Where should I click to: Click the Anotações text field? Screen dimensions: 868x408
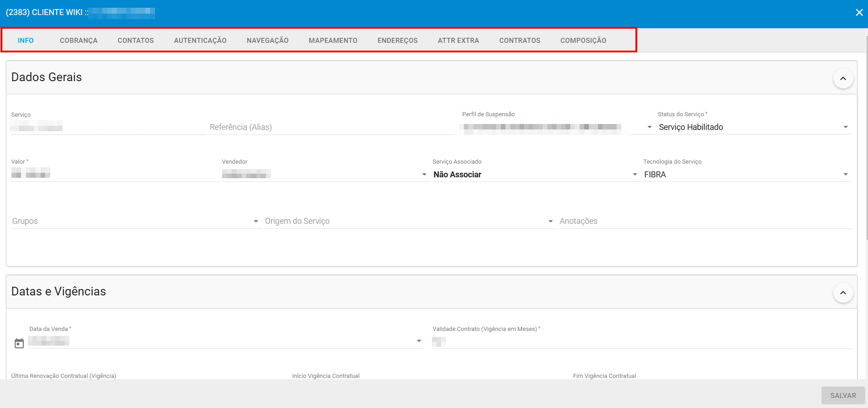(x=705, y=221)
